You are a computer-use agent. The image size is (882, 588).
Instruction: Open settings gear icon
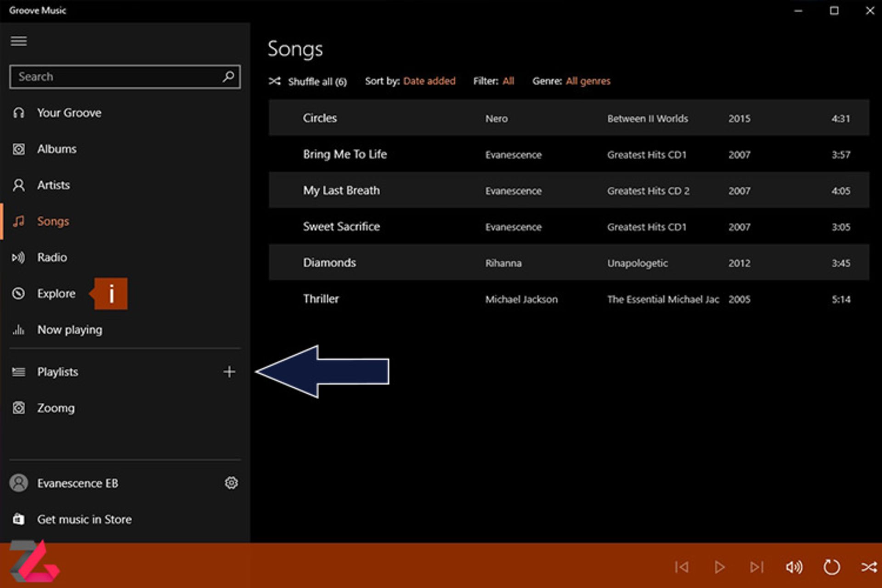pyautogui.click(x=231, y=483)
